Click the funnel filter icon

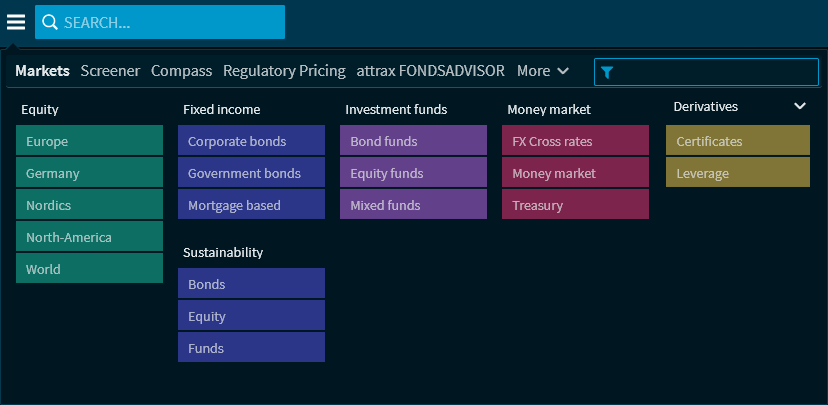point(607,72)
